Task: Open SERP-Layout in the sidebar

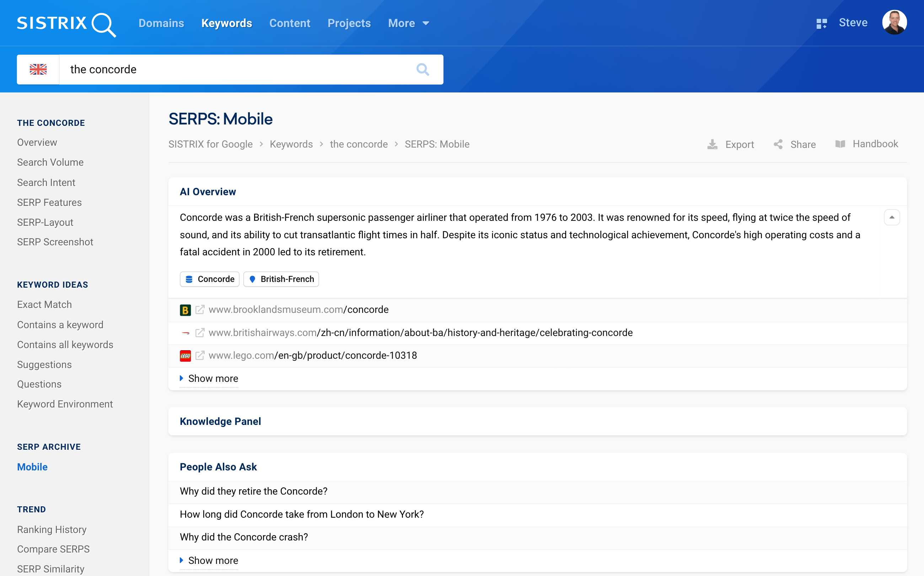Action: coord(45,222)
